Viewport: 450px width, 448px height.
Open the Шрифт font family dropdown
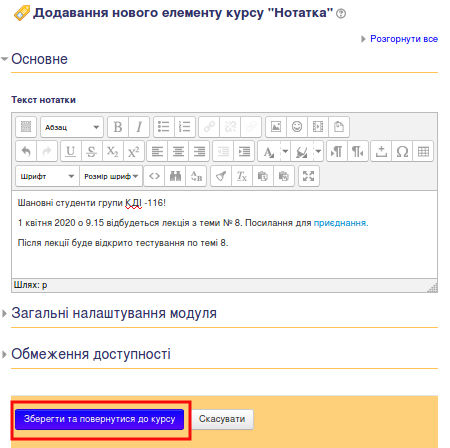(47, 176)
